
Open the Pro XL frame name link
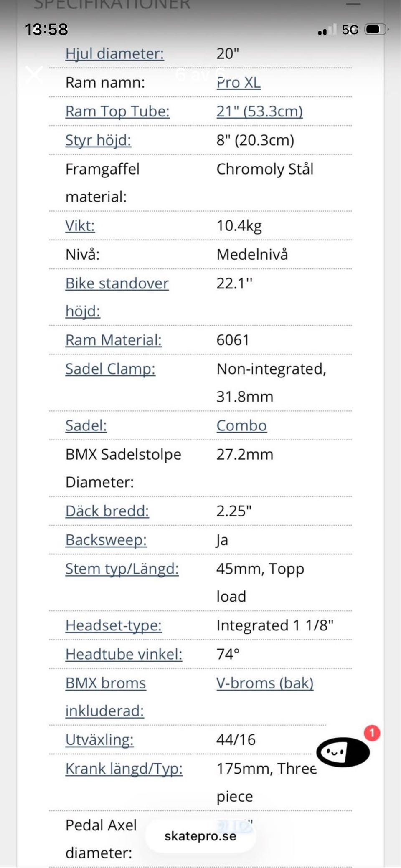tap(239, 83)
